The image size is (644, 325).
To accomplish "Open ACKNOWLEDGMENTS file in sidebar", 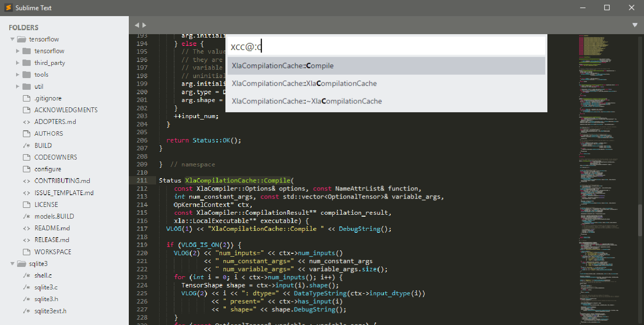I will tap(66, 110).
